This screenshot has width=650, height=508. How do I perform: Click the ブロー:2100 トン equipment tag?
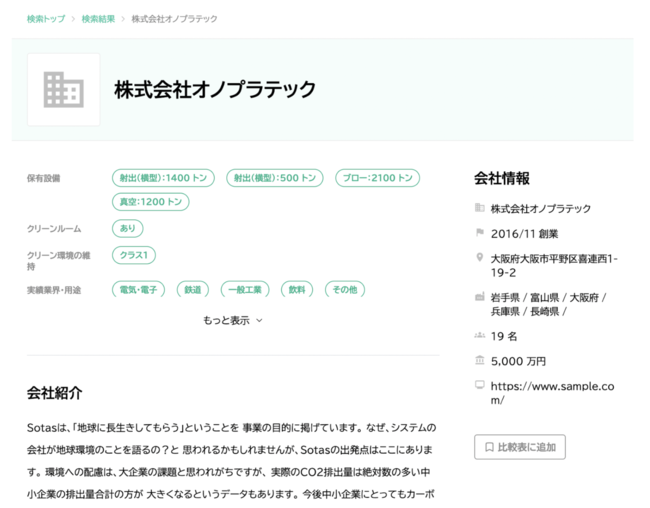point(377,178)
